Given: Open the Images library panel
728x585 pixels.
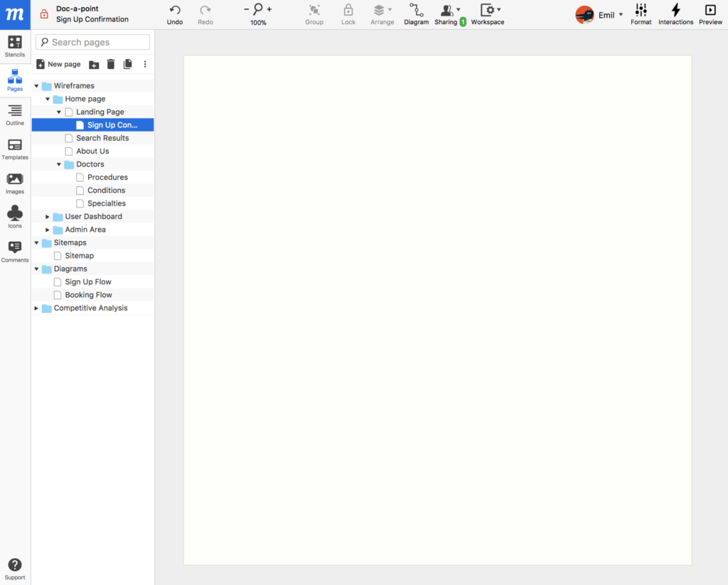Looking at the screenshot, I should coord(15,183).
